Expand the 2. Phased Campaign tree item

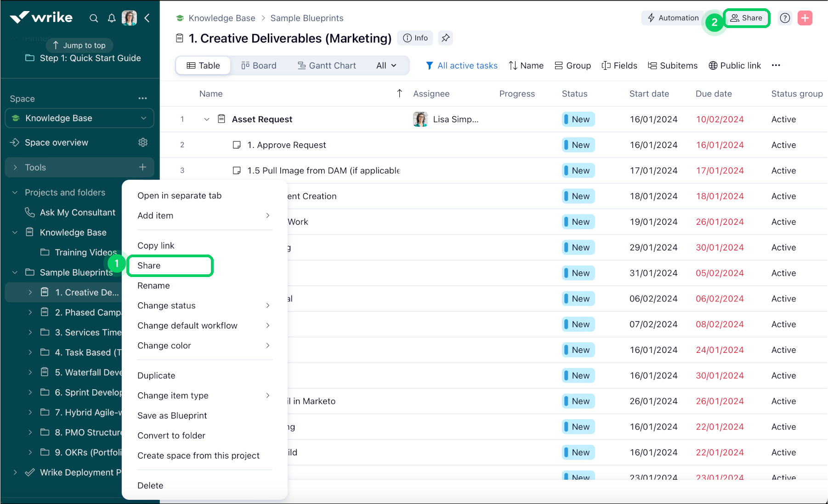click(30, 312)
